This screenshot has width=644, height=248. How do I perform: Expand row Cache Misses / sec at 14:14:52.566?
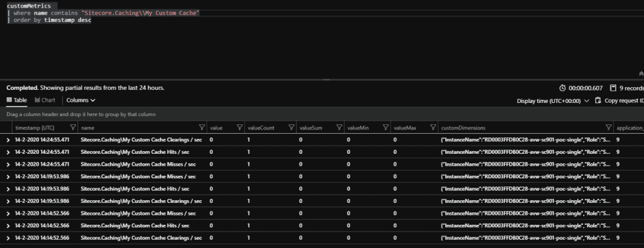coord(8,213)
